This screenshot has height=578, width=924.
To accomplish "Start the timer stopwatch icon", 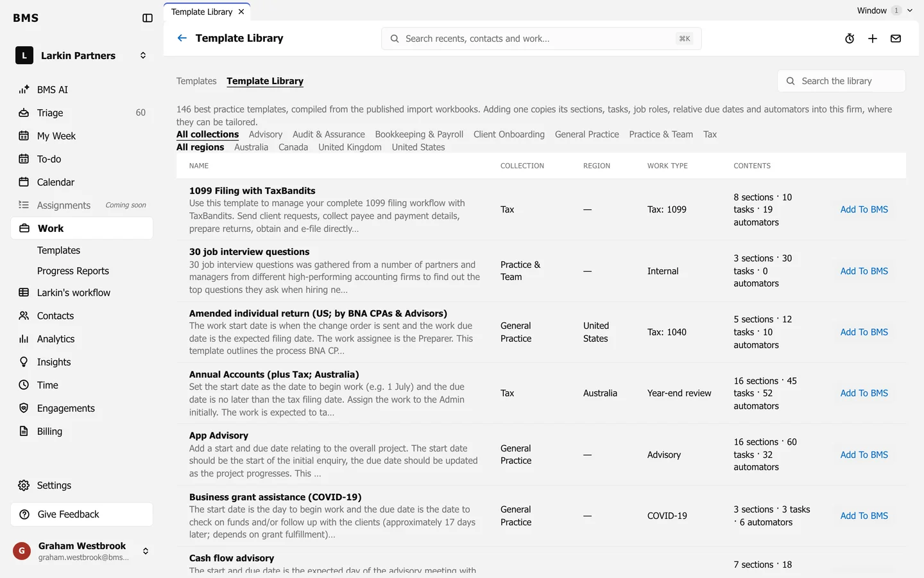I will (x=850, y=39).
